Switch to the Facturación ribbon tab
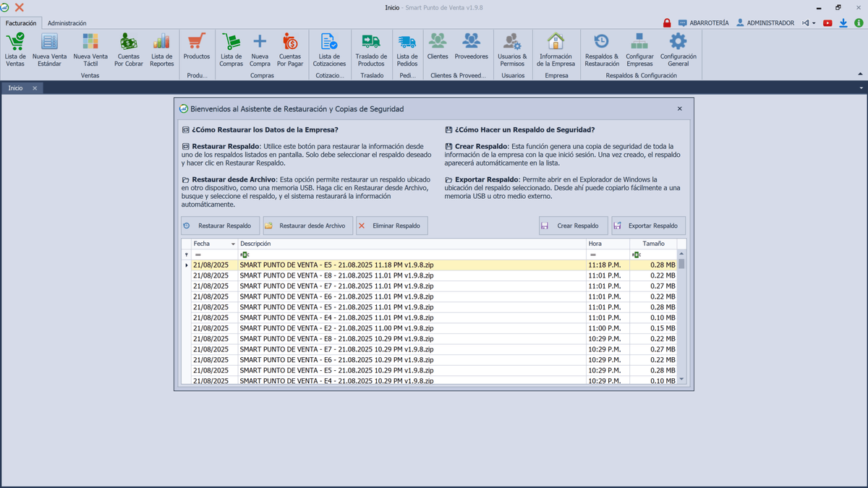Viewport: 868px width, 488px height. [x=21, y=23]
